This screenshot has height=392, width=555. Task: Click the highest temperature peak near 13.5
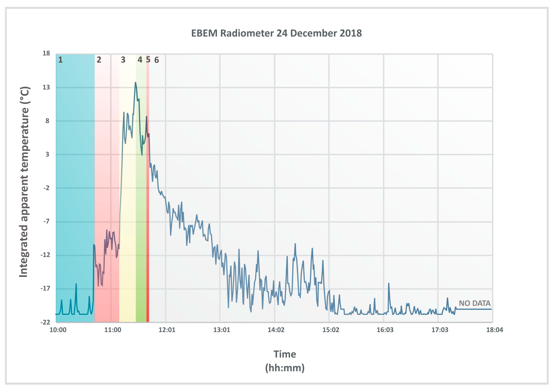pos(136,83)
